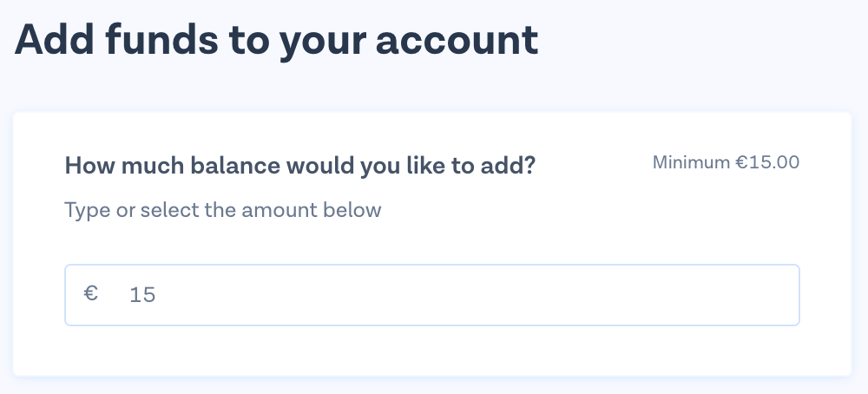Click blank card area below the amount field
The image size is (868, 394).
tap(431, 351)
